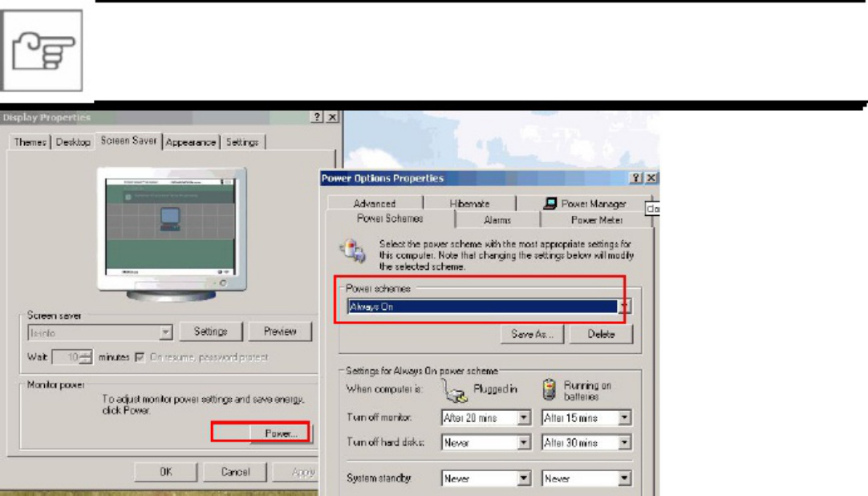Click the Wait minutes spinner arrows
This screenshot has height=496, width=868.
pyautogui.click(x=86, y=358)
